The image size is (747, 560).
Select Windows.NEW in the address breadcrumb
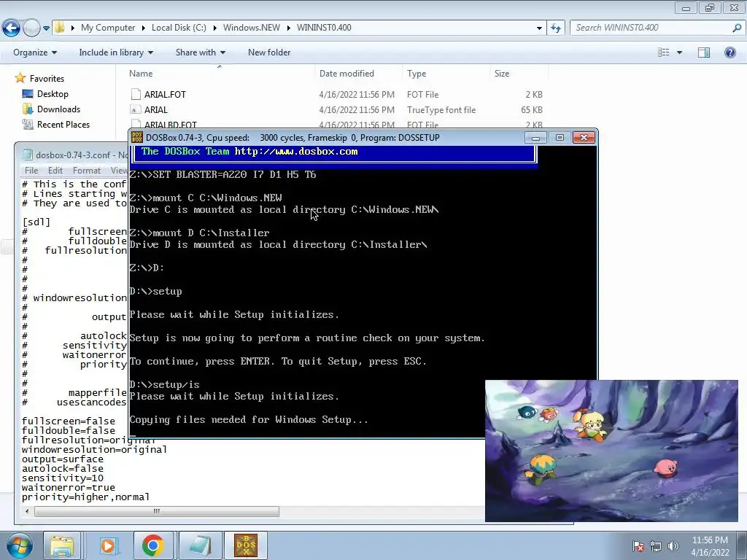(x=252, y=28)
